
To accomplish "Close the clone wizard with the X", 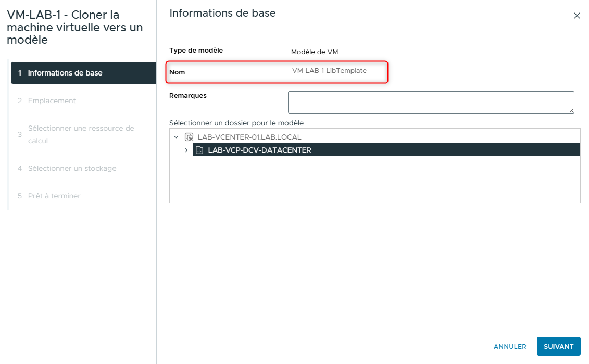I will coord(577,16).
